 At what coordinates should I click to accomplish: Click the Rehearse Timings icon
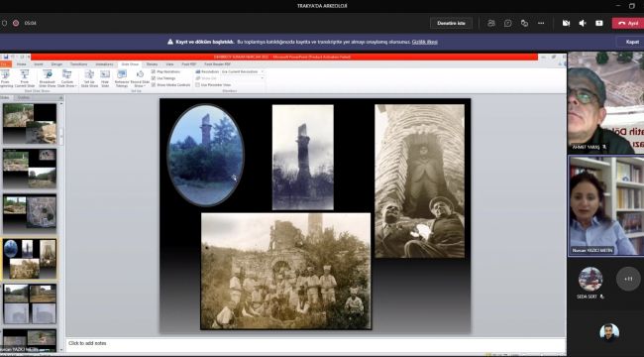(x=122, y=78)
